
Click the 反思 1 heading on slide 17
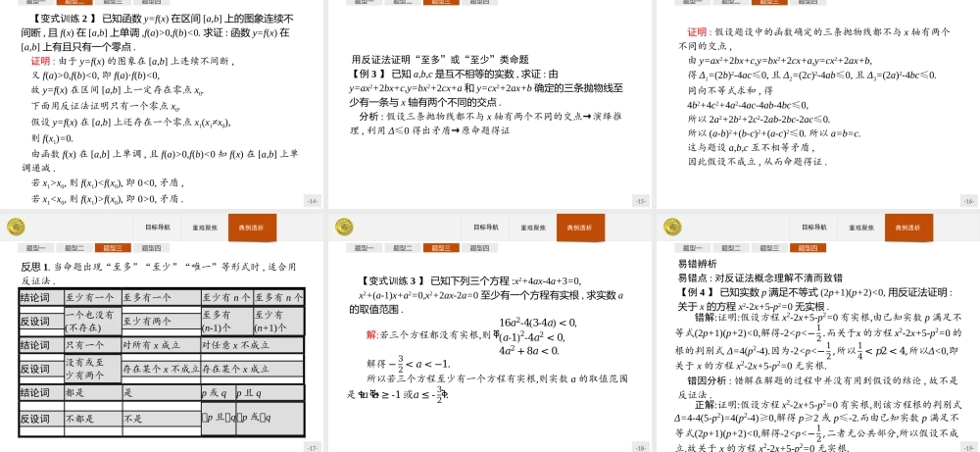click(35, 267)
